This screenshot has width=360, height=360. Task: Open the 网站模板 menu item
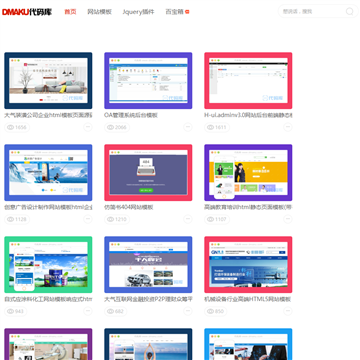tap(99, 12)
